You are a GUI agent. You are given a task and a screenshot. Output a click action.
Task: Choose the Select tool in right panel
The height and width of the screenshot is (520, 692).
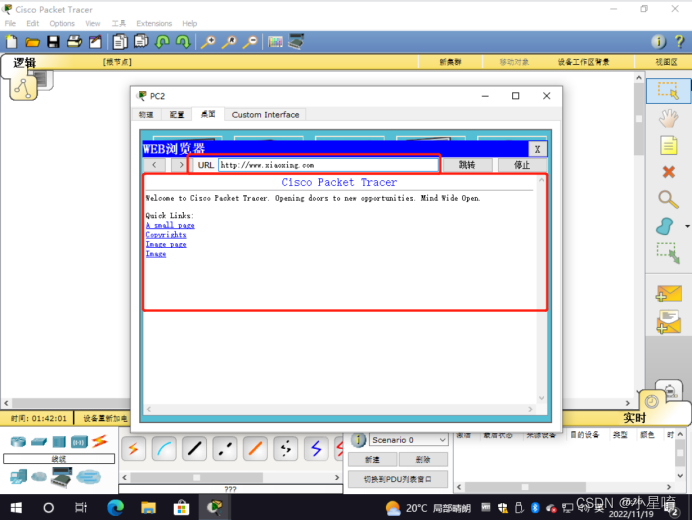point(668,90)
